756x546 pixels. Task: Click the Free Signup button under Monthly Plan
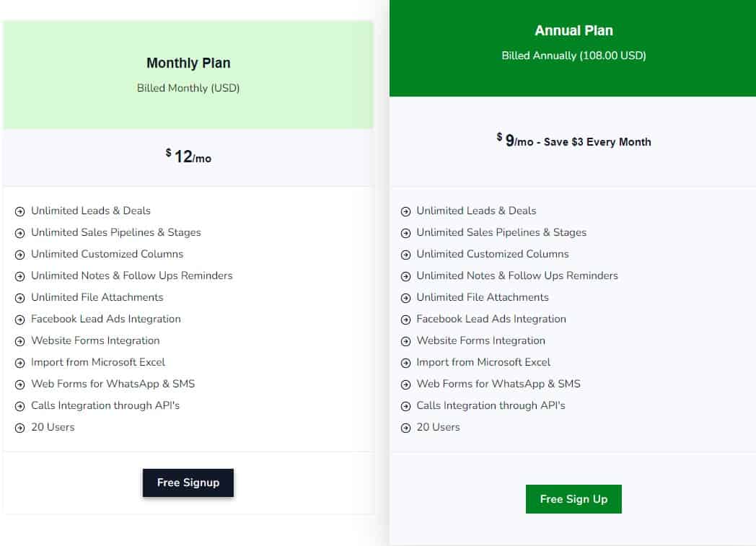pos(188,483)
